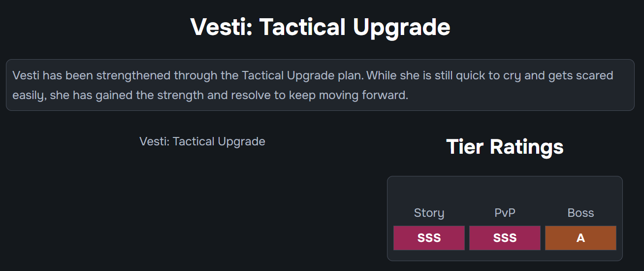644x271 pixels.
Task: Click the Tier Ratings heading
Action: pos(505,147)
